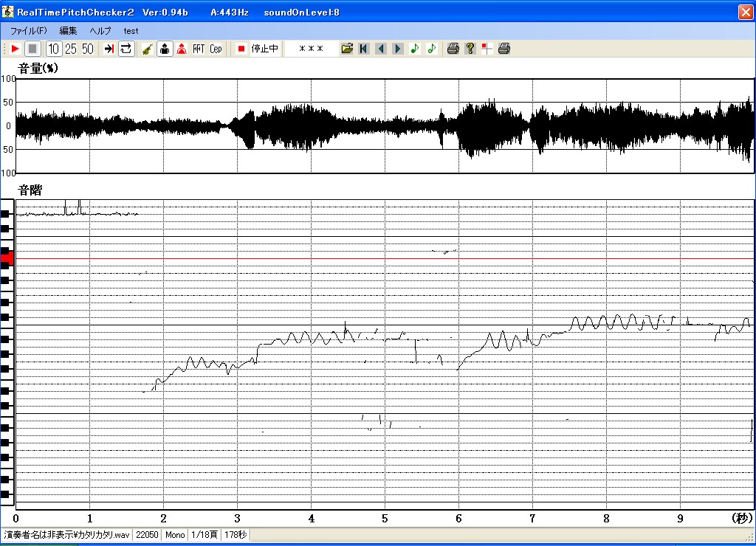Select the 10 second display range
Image resolution: width=756 pixels, height=546 pixels.
point(53,49)
